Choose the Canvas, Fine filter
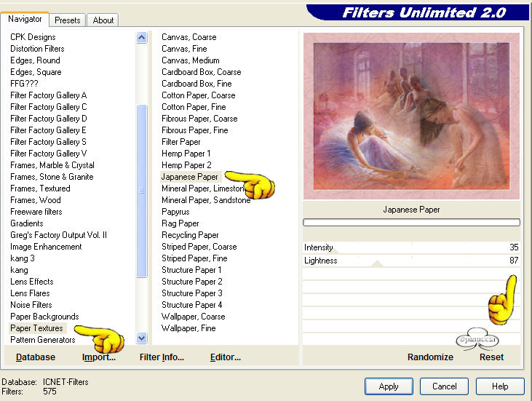The height and width of the screenshot is (401, 532). pyautogui.click(x=184, y=49)
